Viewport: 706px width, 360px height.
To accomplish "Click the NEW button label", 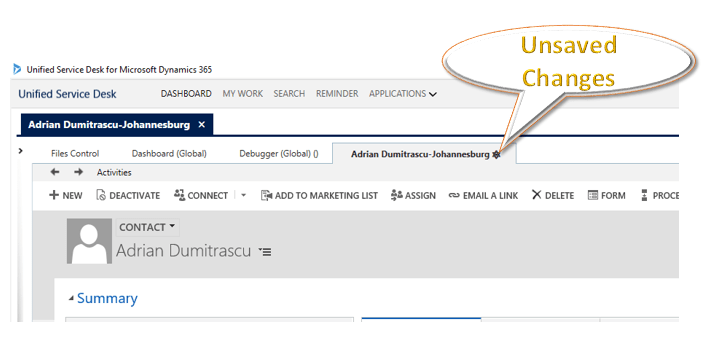I will (x=72, y=196).
